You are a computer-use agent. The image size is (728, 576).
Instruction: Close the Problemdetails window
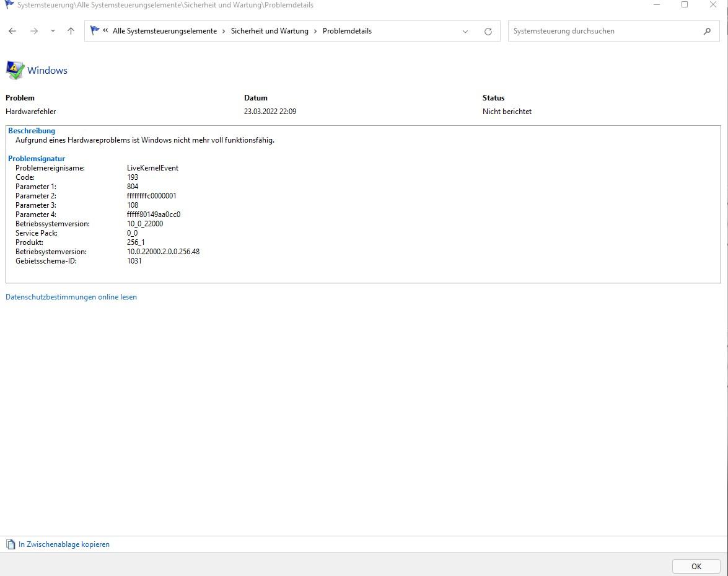(713, 4)
